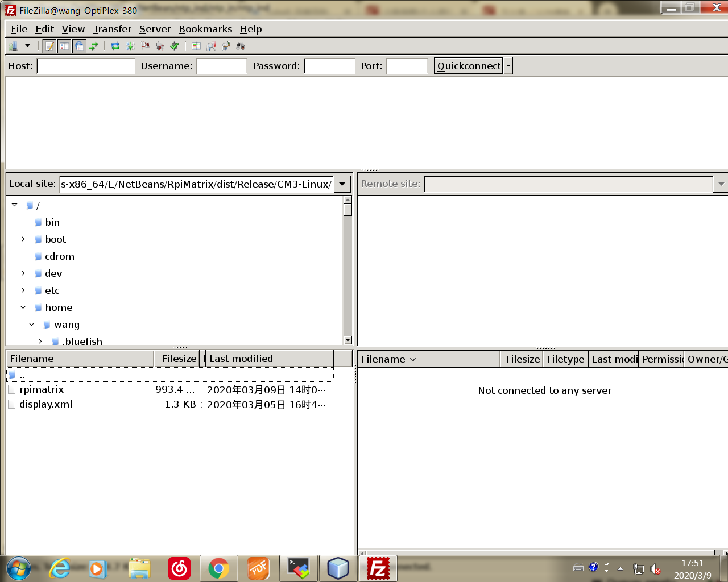Expand the boot folder node

point(23,239)
